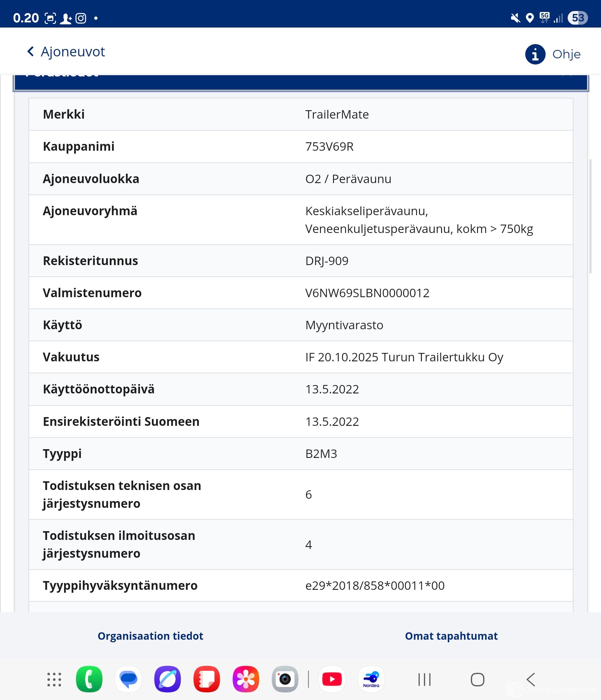Screen dimensions: 601x700
Task: Open Samsung Internet browser
Action: click(167, 679)
